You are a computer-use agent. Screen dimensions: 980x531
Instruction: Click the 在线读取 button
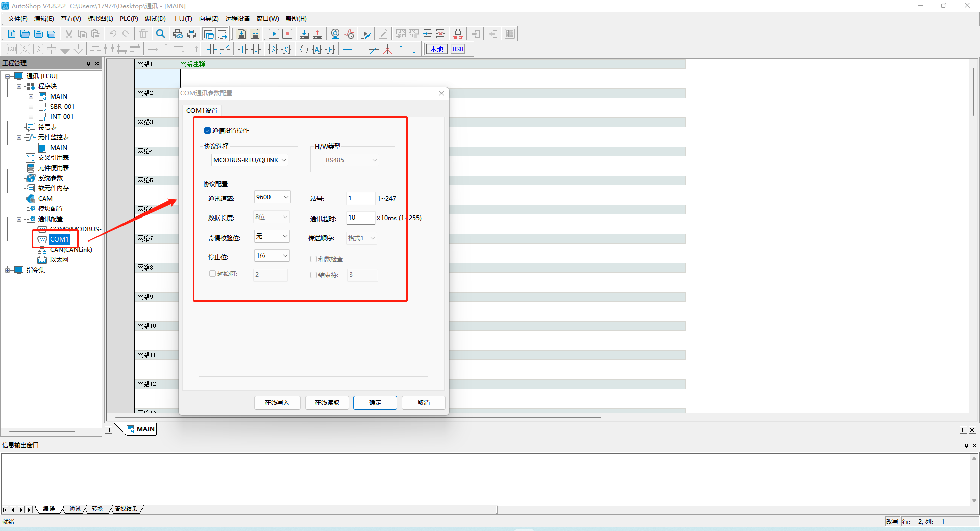tap(327, 403)
